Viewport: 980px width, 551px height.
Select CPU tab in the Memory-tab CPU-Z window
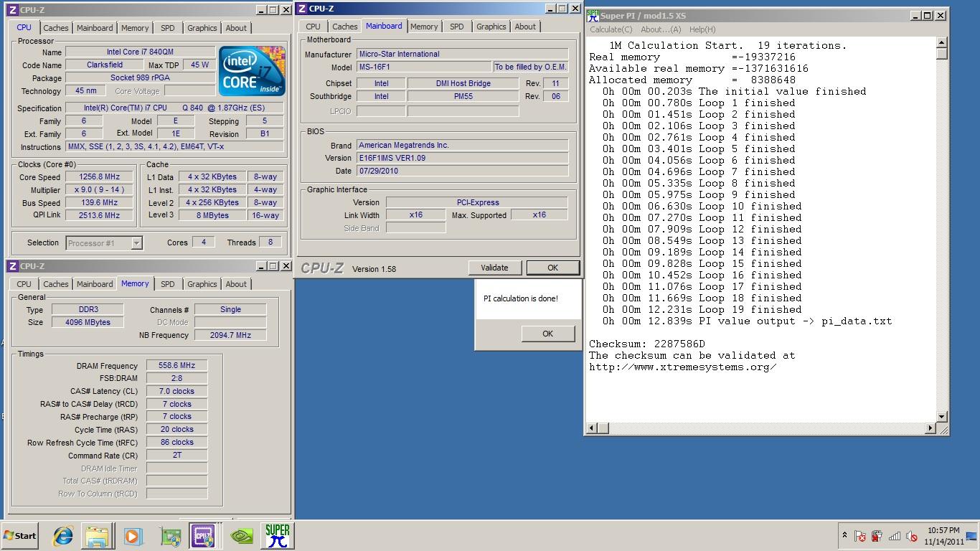pyautogui.click(x=24, y=284)
